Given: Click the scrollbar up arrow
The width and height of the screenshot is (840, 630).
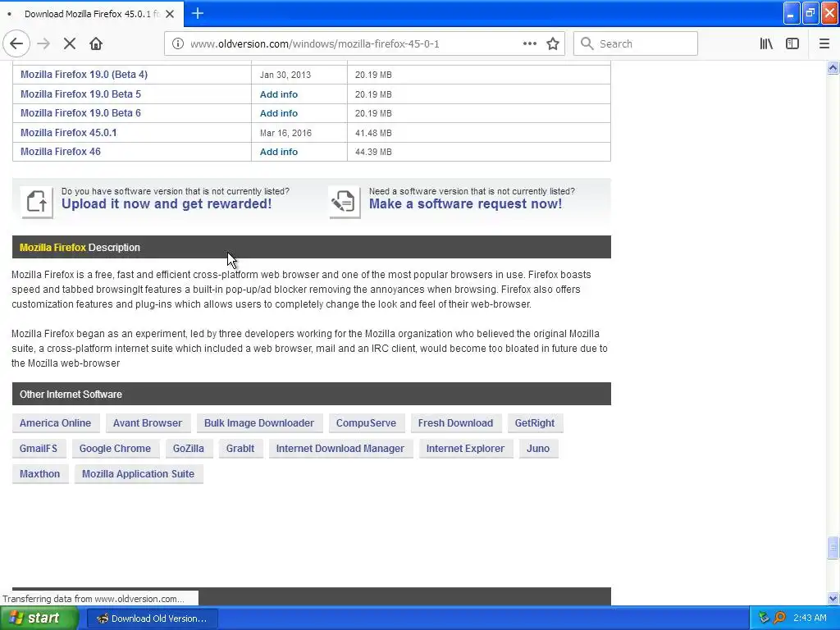Looking at the screenshot, I should coord(833,67).
